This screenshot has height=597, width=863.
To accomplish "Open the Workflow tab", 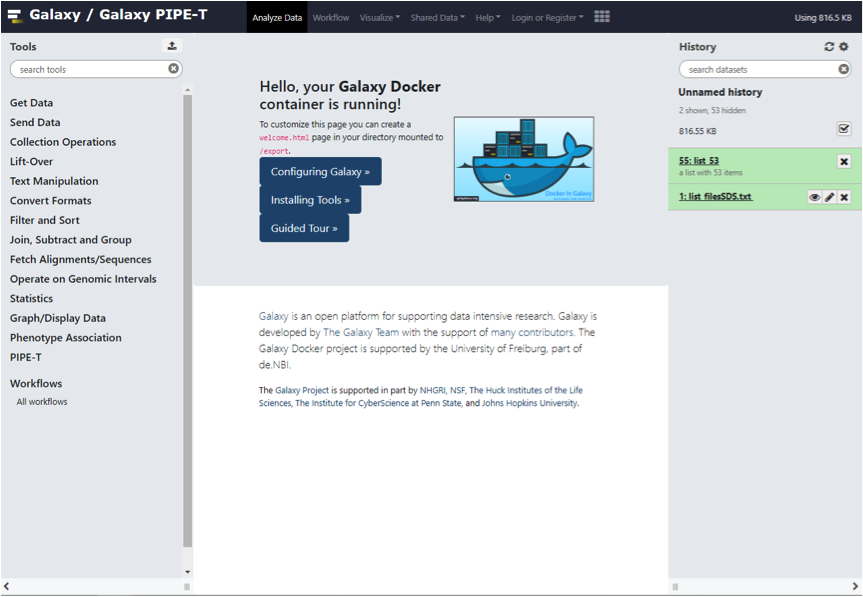I will coord(331,18).
